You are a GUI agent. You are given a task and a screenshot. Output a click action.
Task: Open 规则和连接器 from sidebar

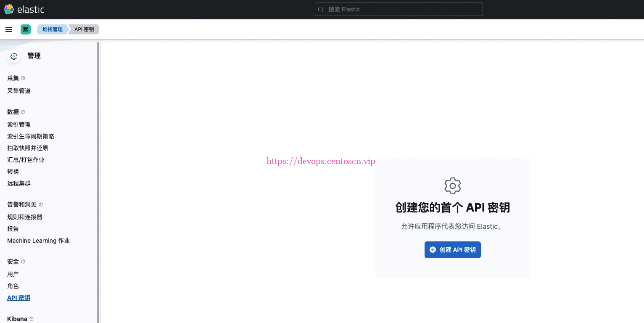tap(25, 217)
